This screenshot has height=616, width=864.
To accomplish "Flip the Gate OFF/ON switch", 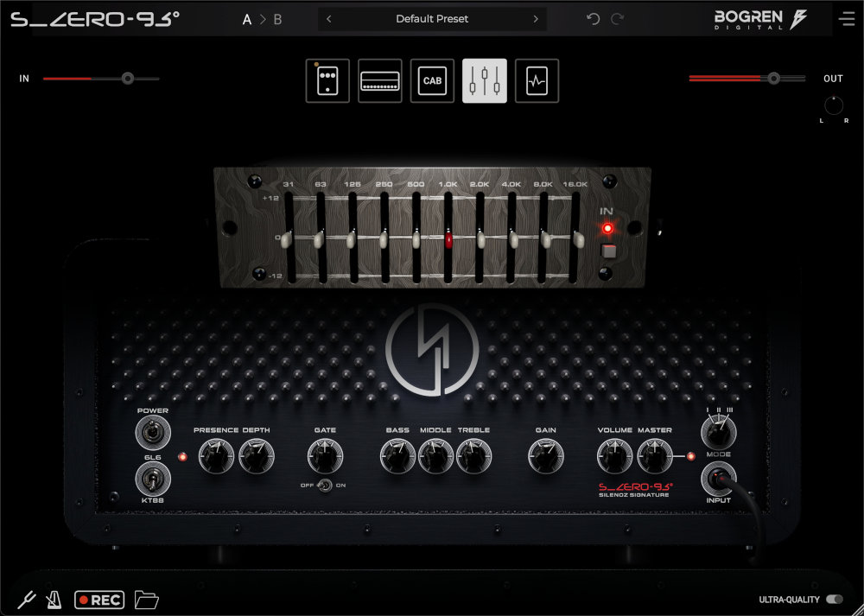I will [324, 486].
